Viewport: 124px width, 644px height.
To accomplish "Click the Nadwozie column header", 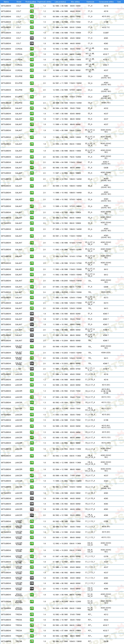I will click(90, 2).
